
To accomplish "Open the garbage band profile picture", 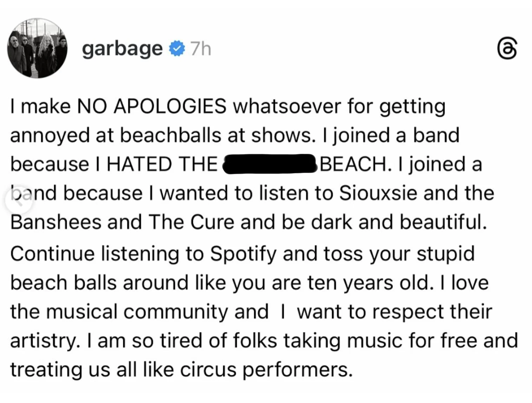I will tap(37, 48).
